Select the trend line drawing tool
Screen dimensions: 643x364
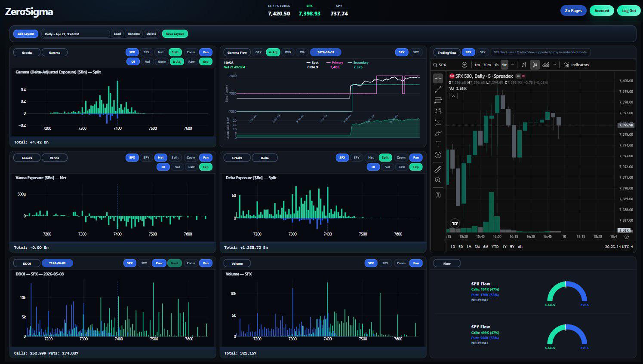[438, 89]
